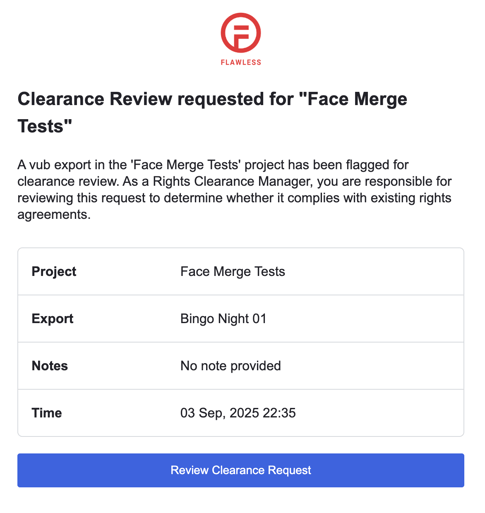Click the Clearance Review requested heading
Viewport: 485px width, 513px height.
(x=212, y=113)
